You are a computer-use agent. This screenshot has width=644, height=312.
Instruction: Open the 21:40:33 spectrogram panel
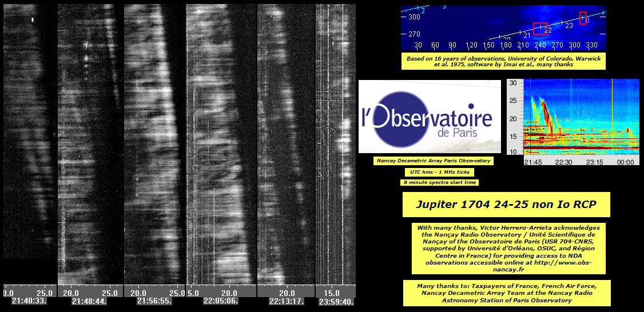tap(30, 131)
